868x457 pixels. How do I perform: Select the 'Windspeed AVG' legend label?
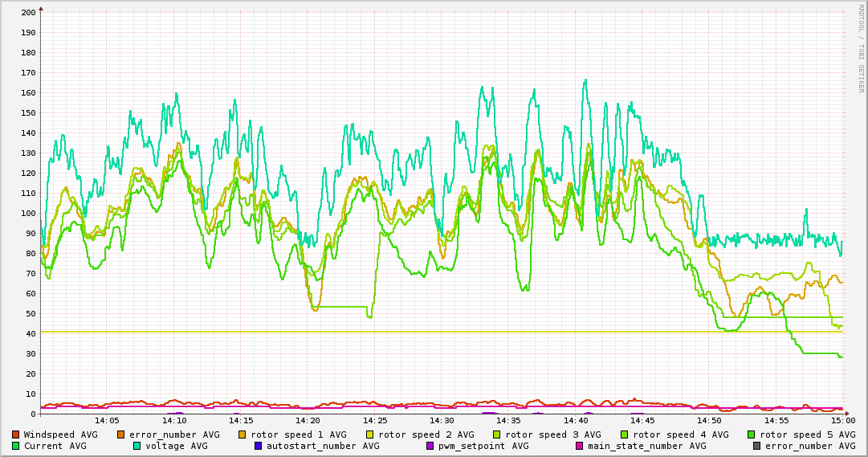click(x=60, y=435)
